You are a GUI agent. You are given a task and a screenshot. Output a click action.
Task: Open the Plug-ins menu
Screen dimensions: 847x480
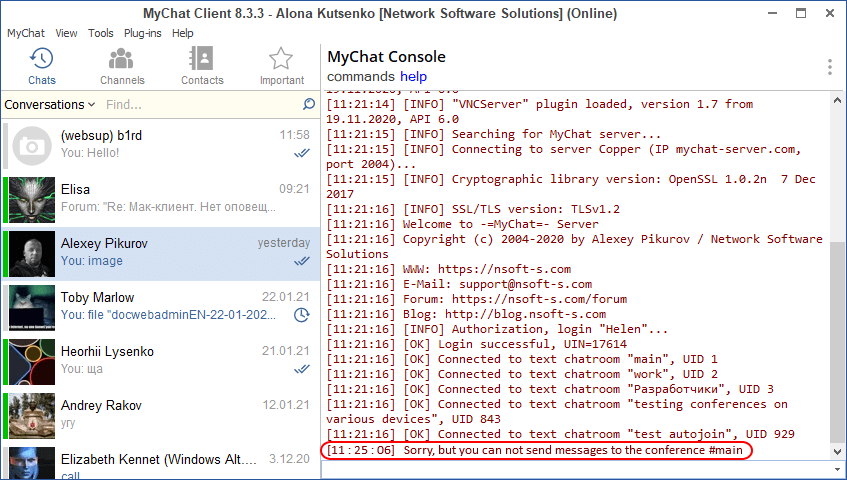(143, 33)
